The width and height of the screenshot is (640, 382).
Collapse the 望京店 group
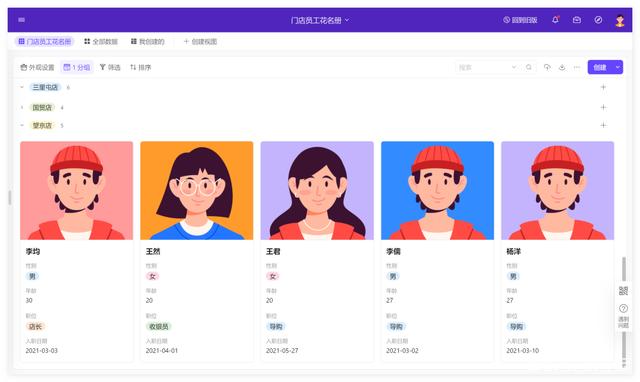coord(22,125)
